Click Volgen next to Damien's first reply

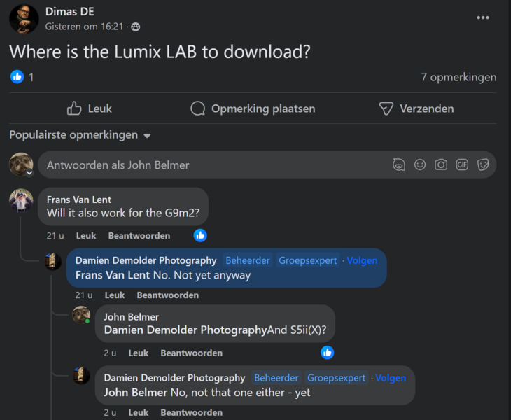click(x=362, y=260)
